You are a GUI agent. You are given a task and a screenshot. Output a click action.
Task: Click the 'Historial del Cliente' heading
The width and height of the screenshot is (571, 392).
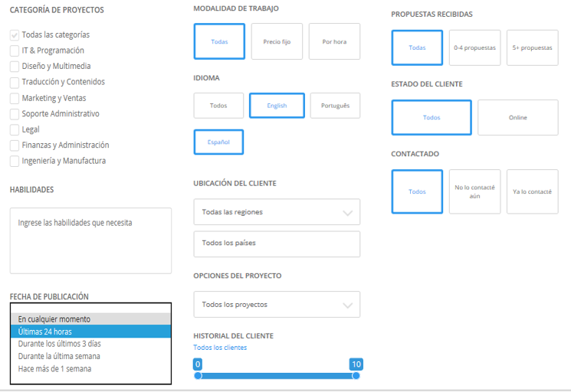coord(234,335)
